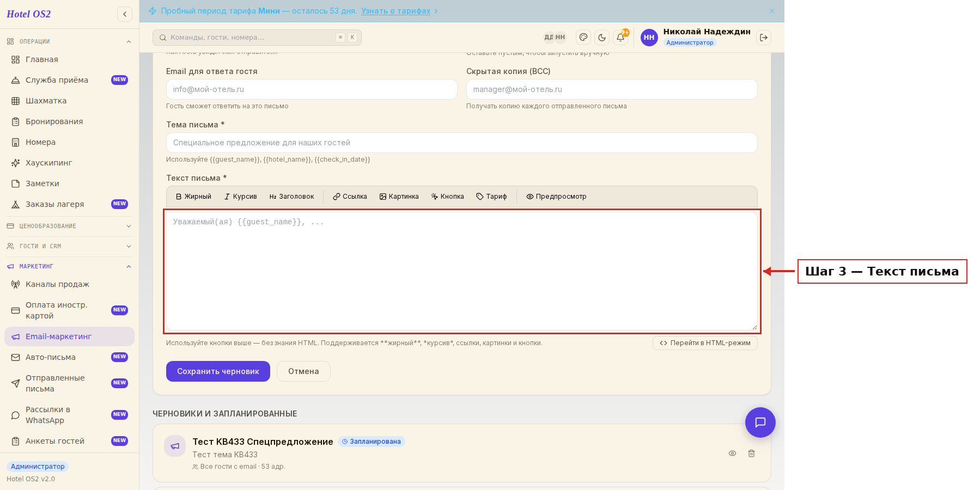Insert a Заголовок heading

point(291,197)
